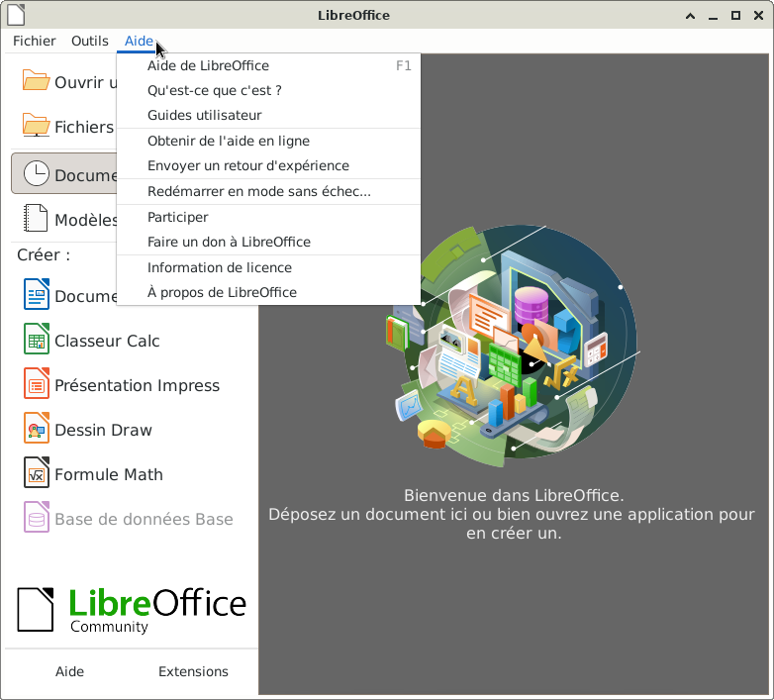Roll up the window with the caret button

tap(690, 16)
